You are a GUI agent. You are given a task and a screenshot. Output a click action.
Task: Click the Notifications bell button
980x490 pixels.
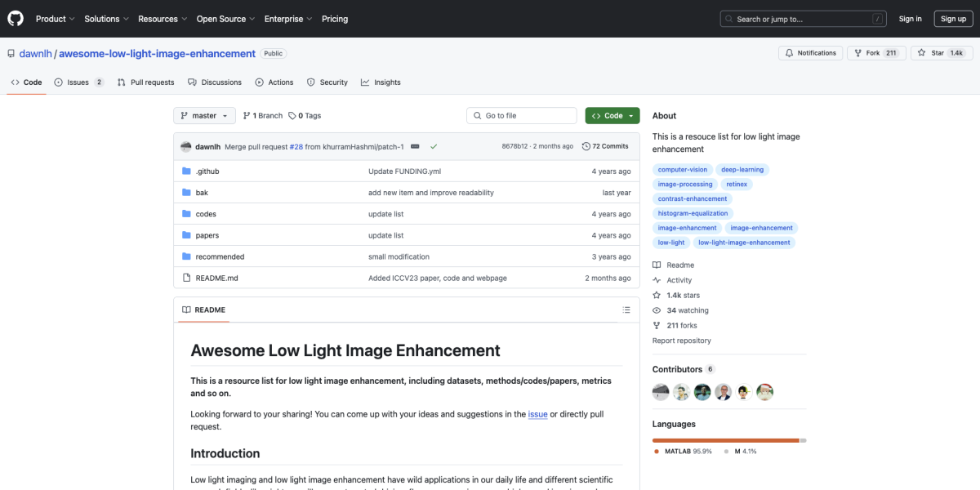tap(810, 53)
